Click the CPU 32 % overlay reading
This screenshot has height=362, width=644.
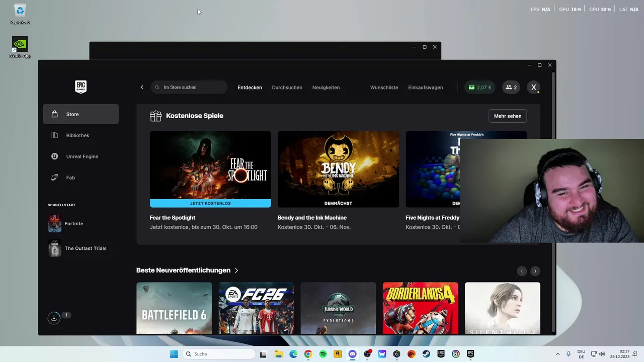pyautogui.click(x=600, y=10)
